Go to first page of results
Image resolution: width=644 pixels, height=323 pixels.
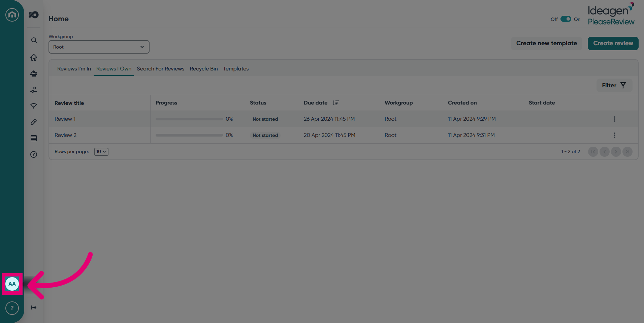pyautogui.click(x=593, y=152)
